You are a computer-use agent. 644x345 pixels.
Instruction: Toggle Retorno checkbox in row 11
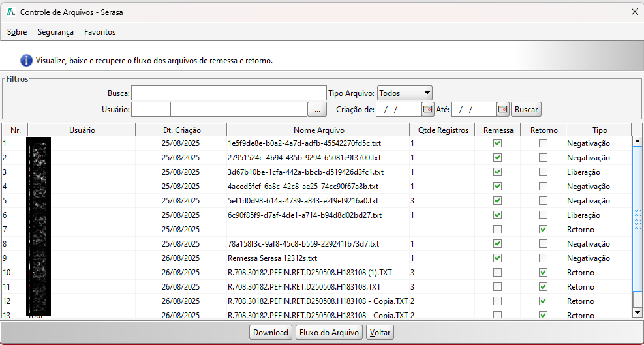[543, 287]
